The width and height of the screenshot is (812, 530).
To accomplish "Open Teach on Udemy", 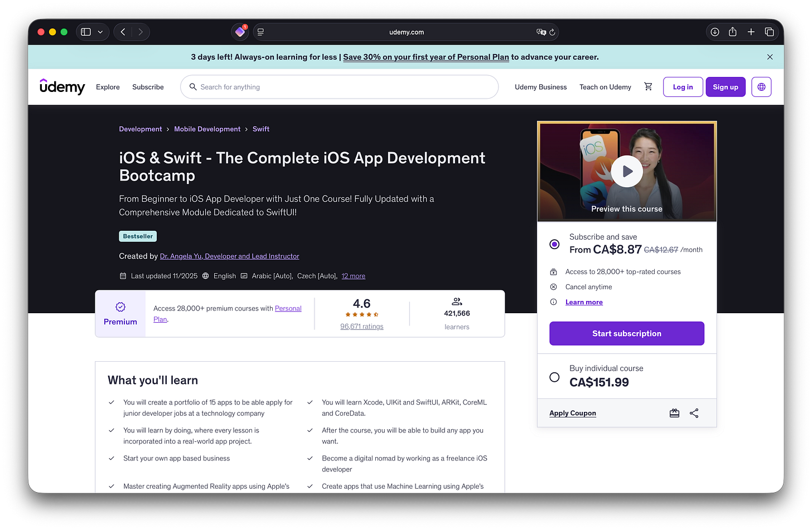I will 605,87.
